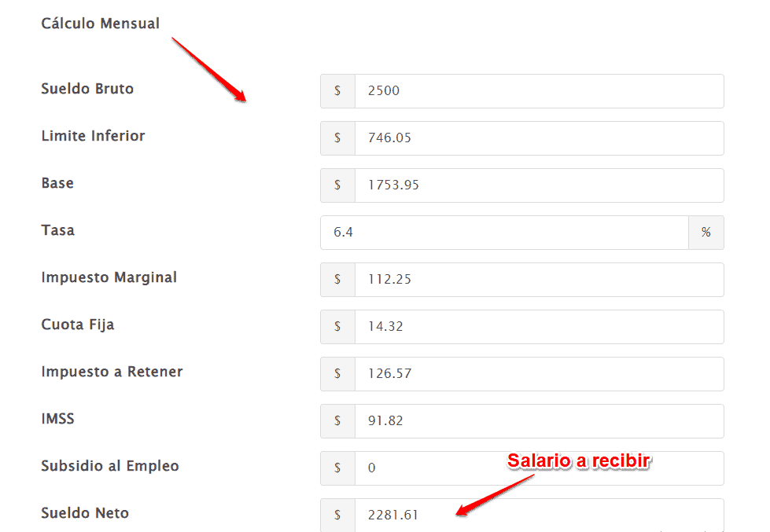Click the 'Impuesto Marginal' label
The image size is (770, 532).
pos(109,277)
